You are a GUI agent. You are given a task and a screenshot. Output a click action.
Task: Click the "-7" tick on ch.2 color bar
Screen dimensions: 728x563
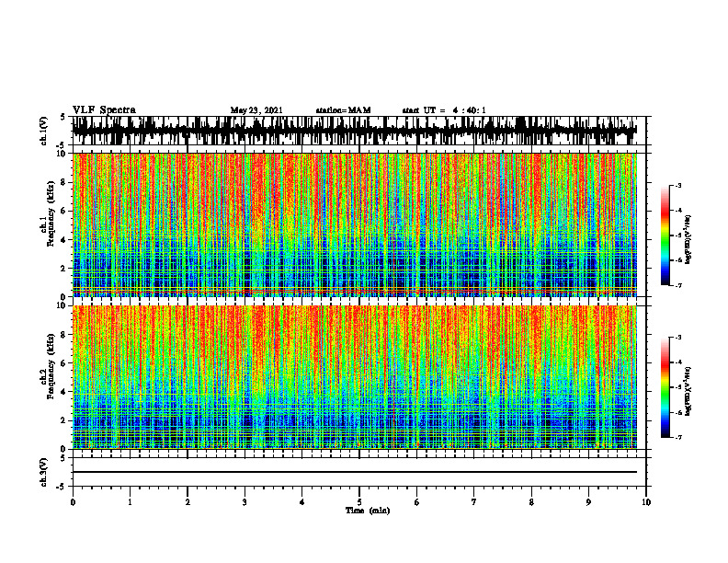click(x=677, y=438)
